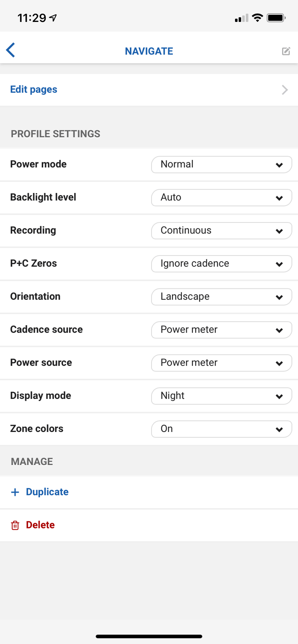The height and width of the screenshot is (644, 298).
Task: Open the Power mode dropdown
Action: pos(221,164)
